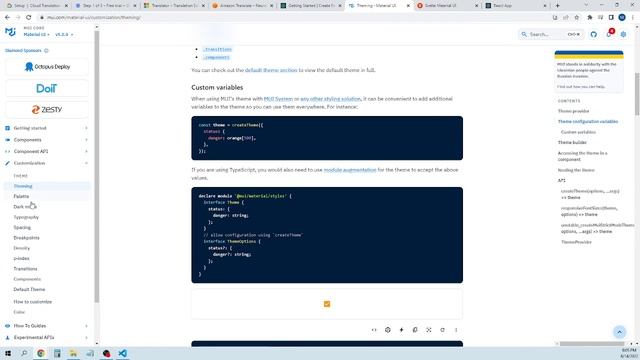Open File Explorer from taskbar
The image size is (640, 360).
pos(73,353)
